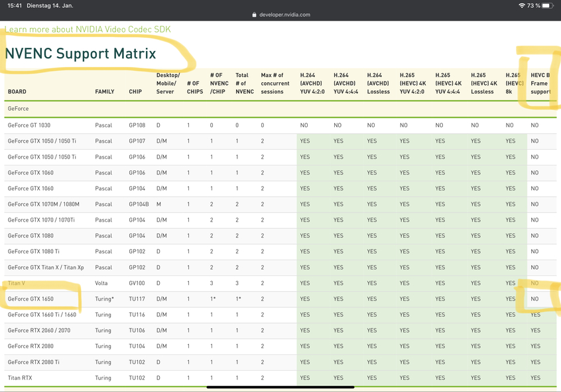
Task: Tap the iPad home indicator bar
Action: (280, 387)
